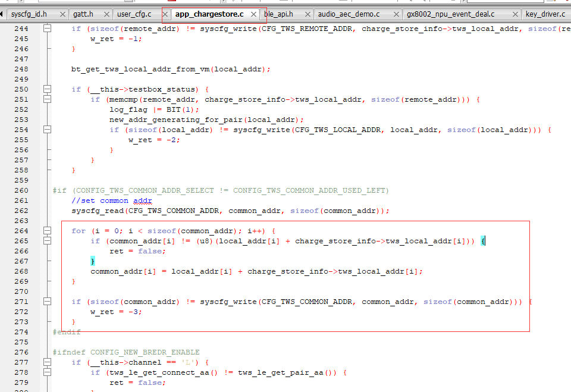Select the user_cfg.c tab

coord(134,14)
